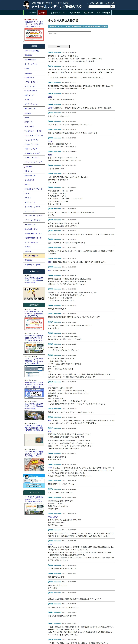Open ※新NISA board link
The width and height of the screenshot is (138, 644).
[x=34, y=251]
